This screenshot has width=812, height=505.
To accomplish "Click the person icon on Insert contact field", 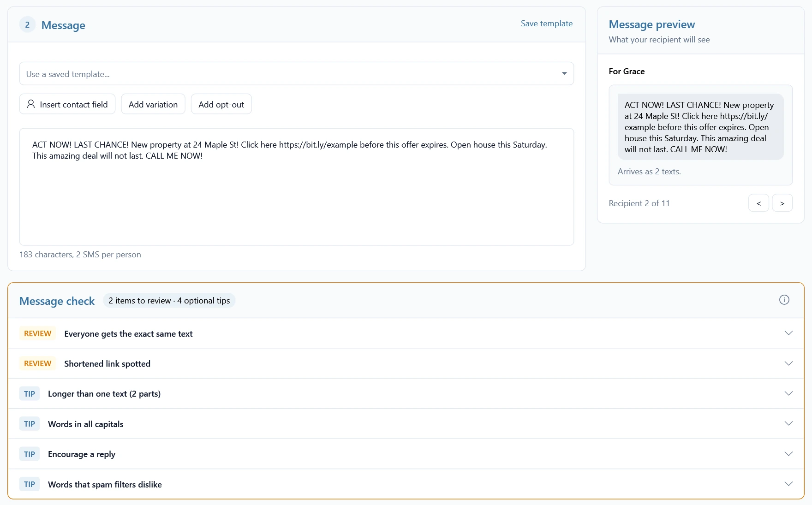I will point(31,104).
